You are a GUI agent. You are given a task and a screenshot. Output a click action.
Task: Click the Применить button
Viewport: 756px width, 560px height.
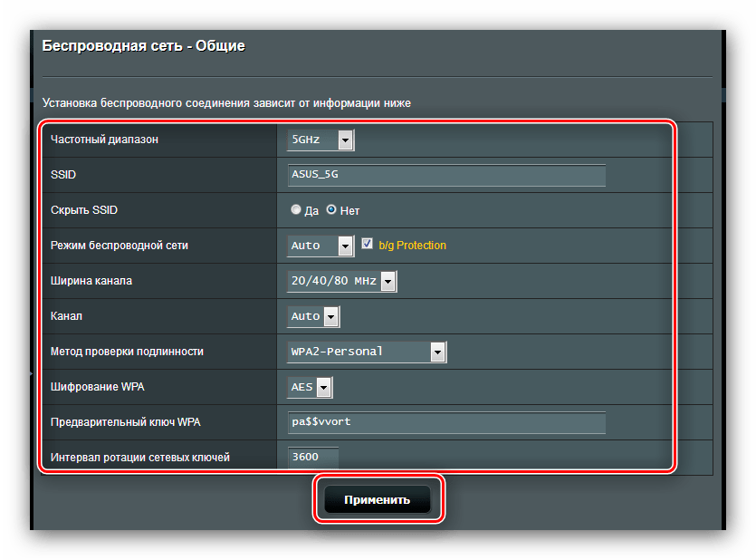(x=377, y=499)
